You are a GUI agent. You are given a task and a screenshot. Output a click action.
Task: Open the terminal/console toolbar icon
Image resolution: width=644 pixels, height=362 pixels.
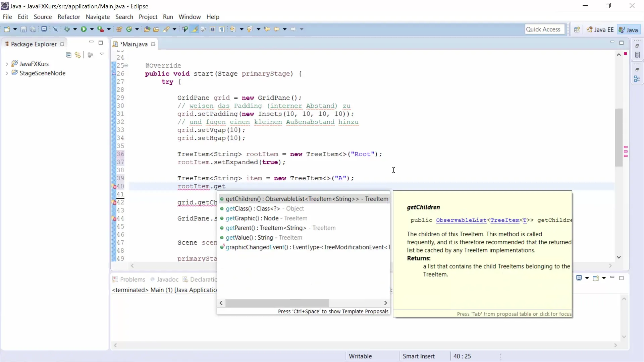tap(44, 29)
